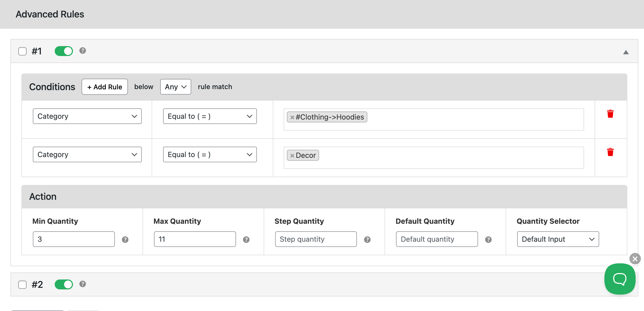Screen dimensions: 644x311
Task: Open Category dropdown in second condition
Action: (87, 154)
